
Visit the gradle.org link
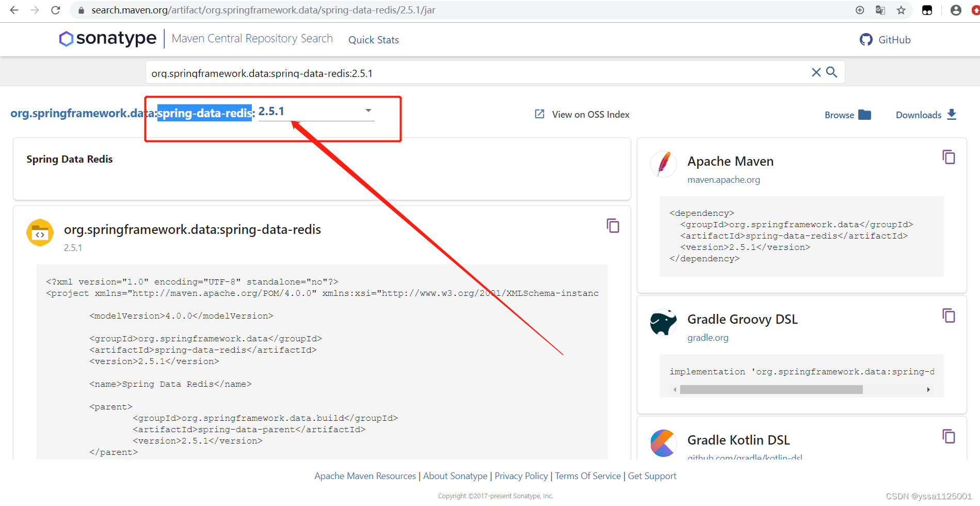coord(708,338)
